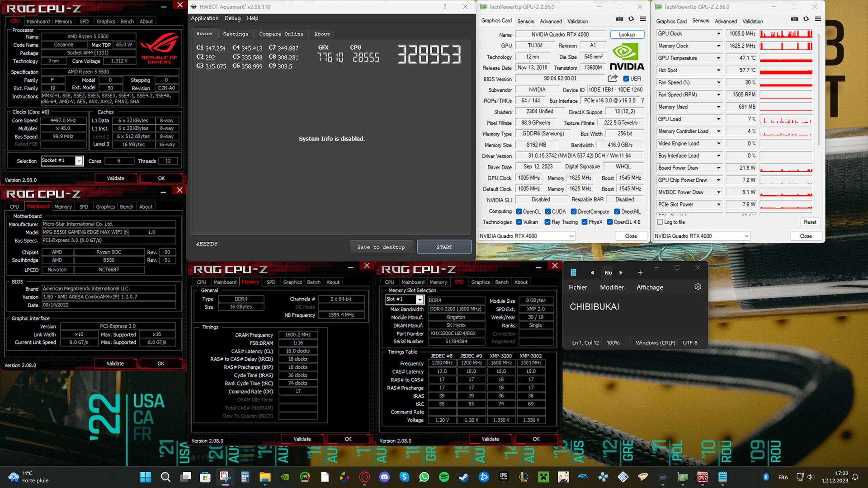Expand the GPU Clock sensor dropdown
This screenshot has width=868, height=488.
(719, 33)
